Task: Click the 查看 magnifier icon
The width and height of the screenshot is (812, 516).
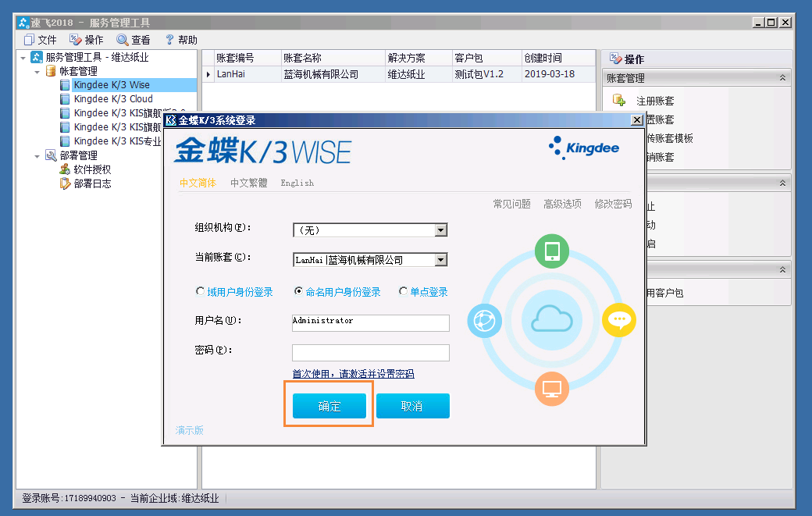Action: pos(123,40)
